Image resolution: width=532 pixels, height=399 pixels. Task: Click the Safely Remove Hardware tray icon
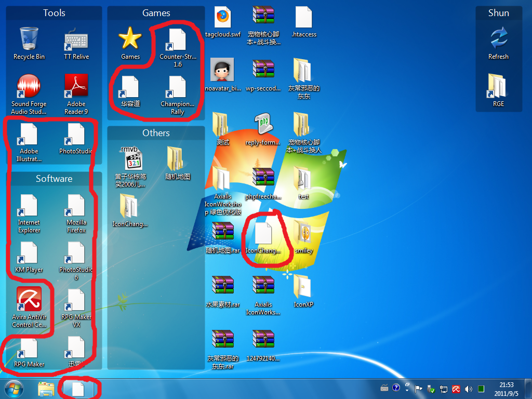coord(431,389)
